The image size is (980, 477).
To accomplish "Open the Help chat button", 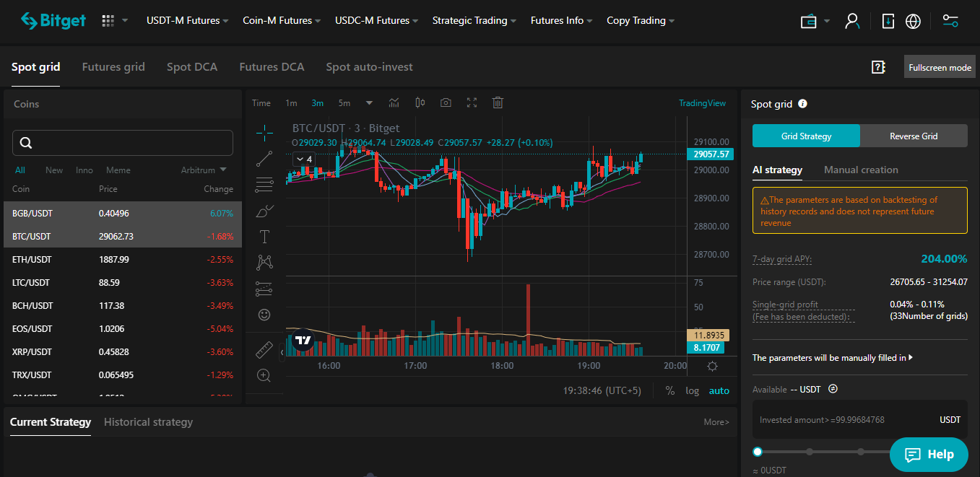I will click(929, 454).
